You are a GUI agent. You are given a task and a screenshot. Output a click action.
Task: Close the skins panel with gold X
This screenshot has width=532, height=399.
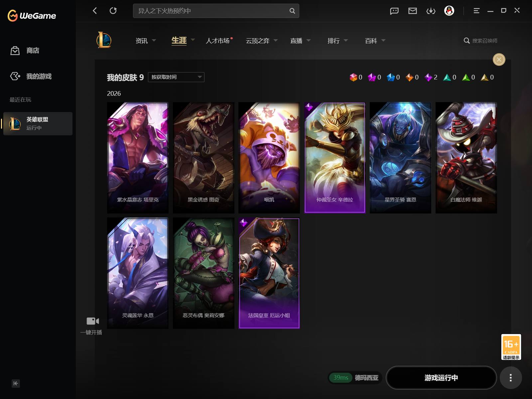[x=499, y=60]
